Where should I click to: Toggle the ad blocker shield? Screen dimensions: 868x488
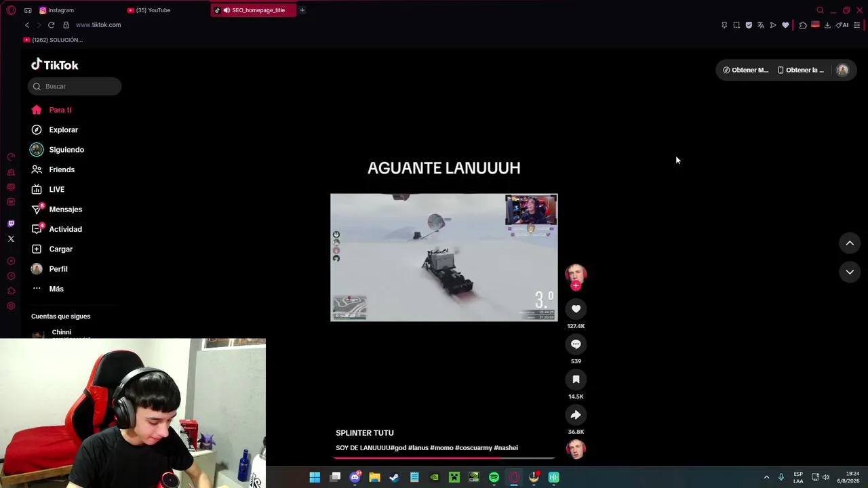[749, 25]
